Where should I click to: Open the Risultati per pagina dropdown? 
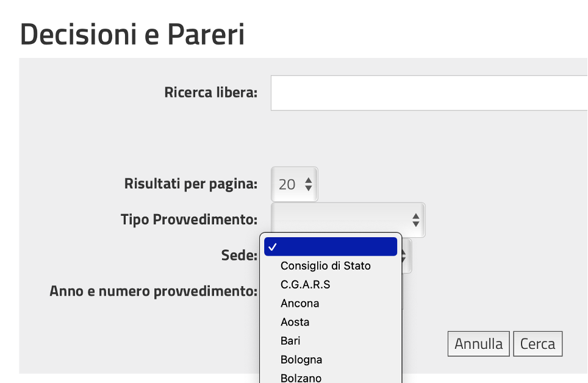click(295, 184)
